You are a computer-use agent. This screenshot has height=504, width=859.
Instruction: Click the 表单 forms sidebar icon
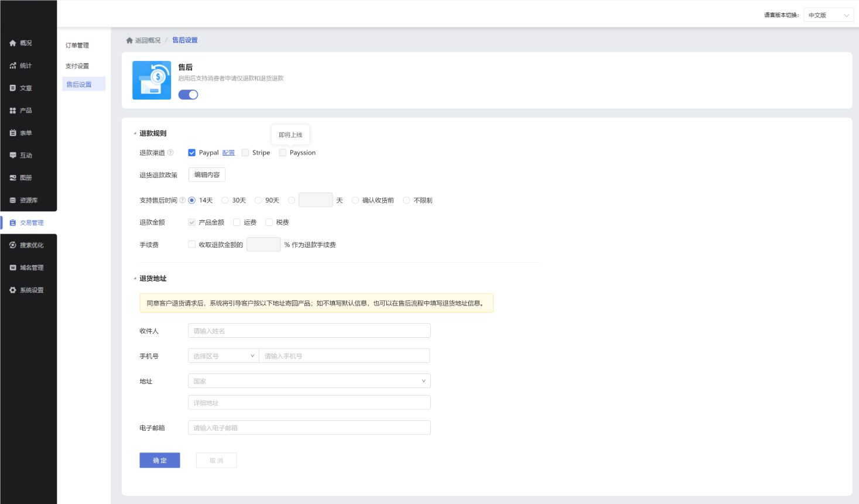(x=13, y=133)
